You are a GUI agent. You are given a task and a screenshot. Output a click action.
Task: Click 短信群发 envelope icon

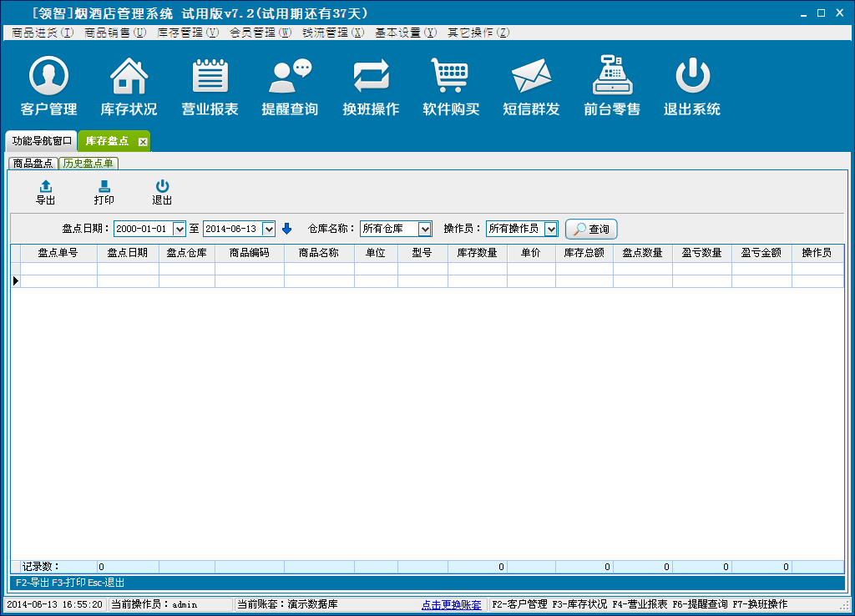(x=531, y=77)
